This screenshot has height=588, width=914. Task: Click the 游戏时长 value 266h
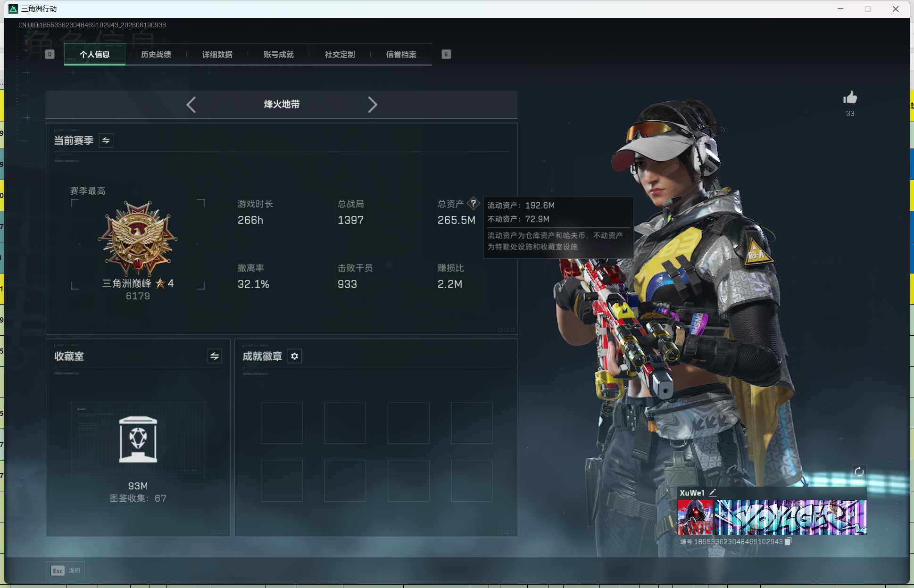[250, 220]
